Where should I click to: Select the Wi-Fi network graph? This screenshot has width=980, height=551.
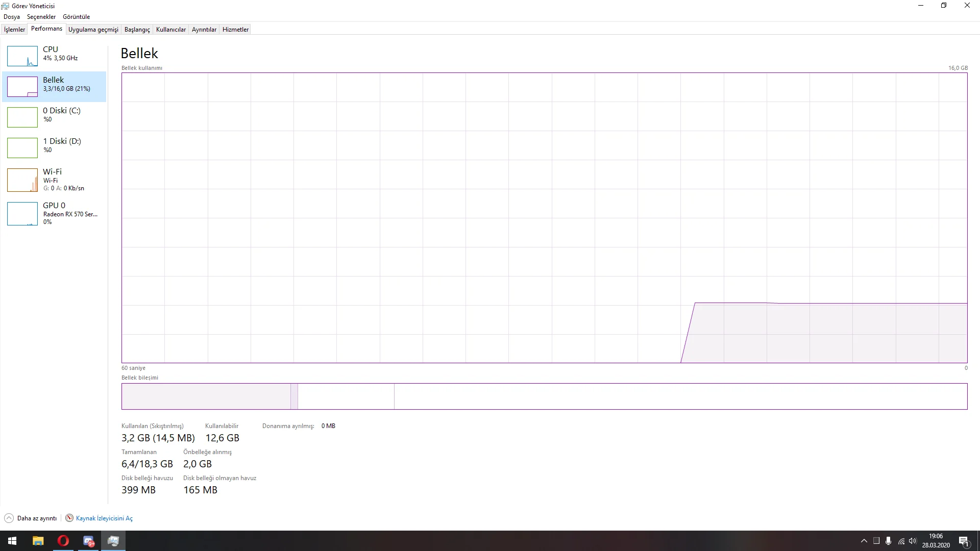54,180
